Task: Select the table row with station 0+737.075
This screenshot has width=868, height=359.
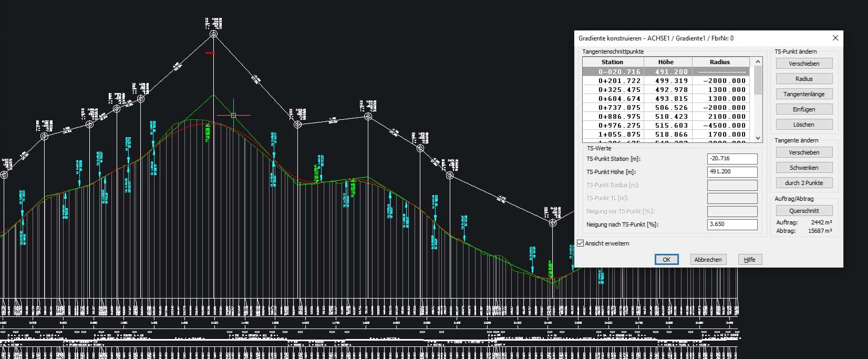Action: click(667, 108)
